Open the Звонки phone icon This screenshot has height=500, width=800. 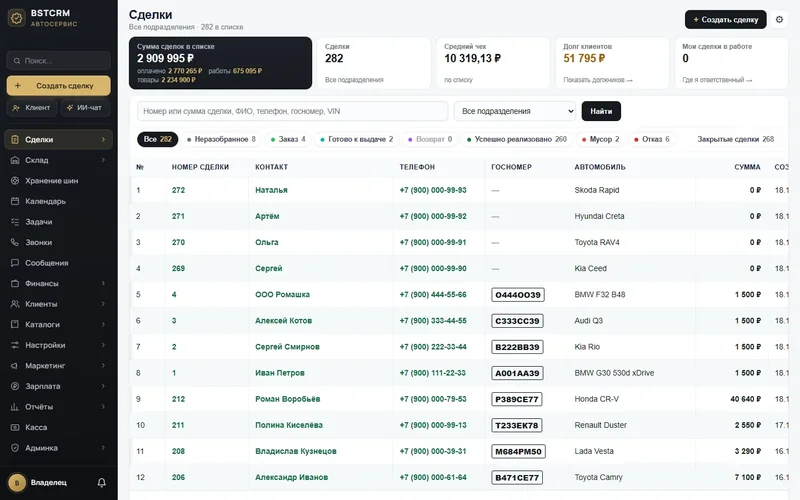(15, 242)
